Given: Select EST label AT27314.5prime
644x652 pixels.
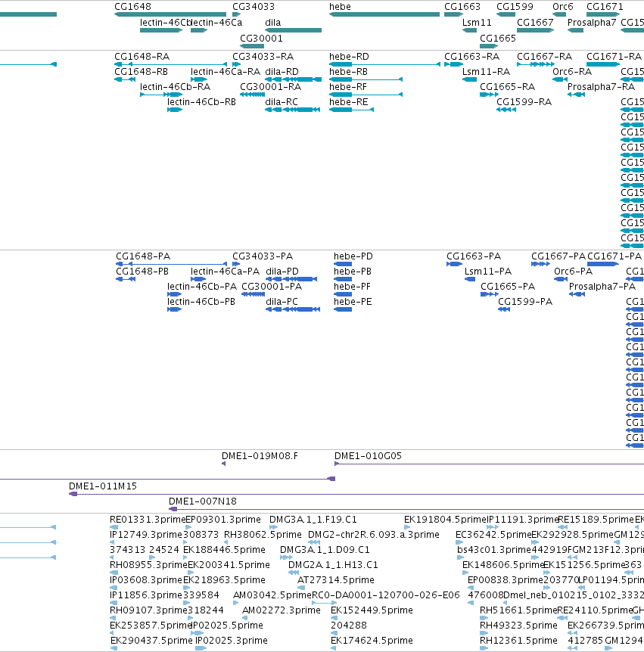Looking at the screenshot, I should 336,580.
